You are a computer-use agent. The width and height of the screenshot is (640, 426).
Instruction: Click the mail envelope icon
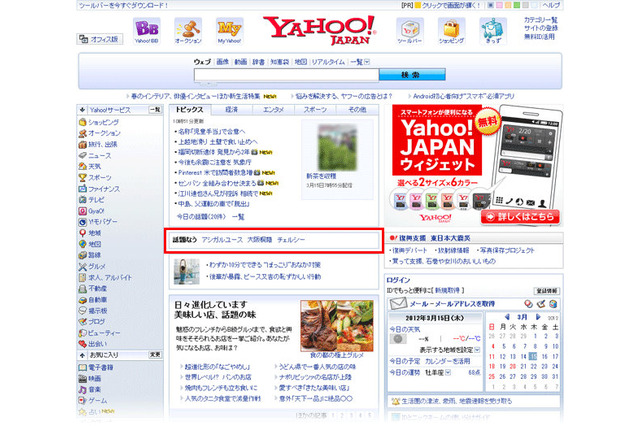coord(398,304)
